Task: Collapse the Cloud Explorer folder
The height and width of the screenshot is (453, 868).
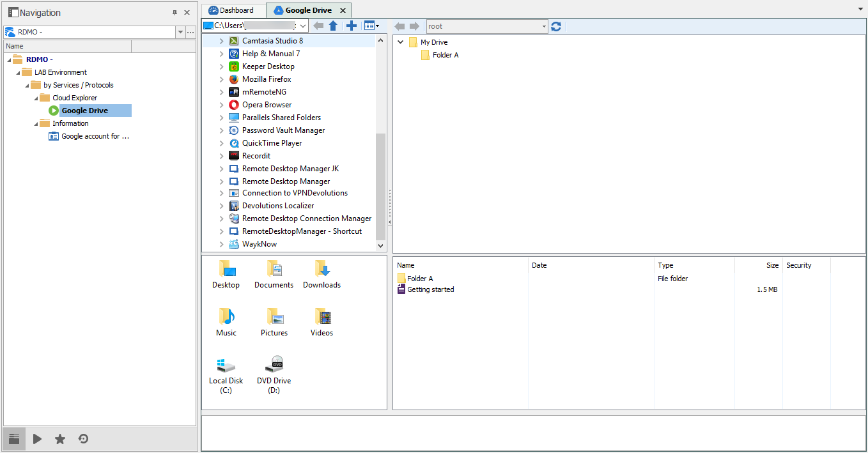Action: pyautogui.click(x=36, y=98)
